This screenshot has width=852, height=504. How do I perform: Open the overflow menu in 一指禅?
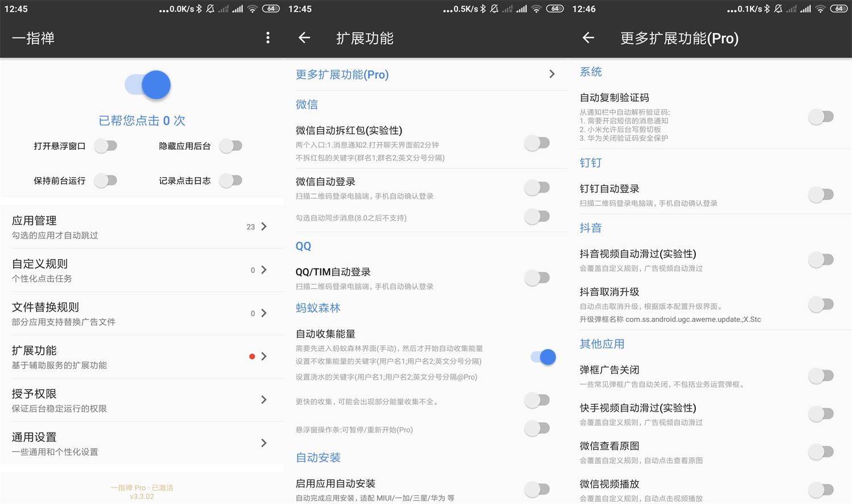pos(268,37)
